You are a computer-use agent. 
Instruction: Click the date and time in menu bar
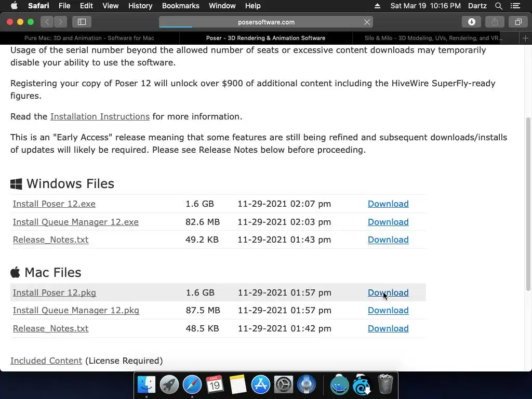(425, 6)
